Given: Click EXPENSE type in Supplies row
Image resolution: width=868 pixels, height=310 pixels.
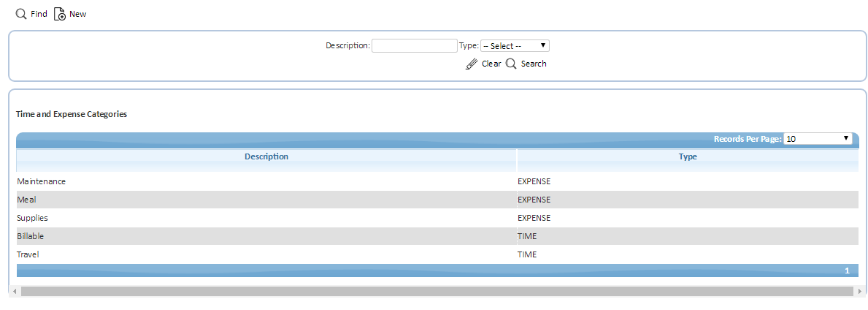Looking at the screenshot, I should [x=534, y=218].
